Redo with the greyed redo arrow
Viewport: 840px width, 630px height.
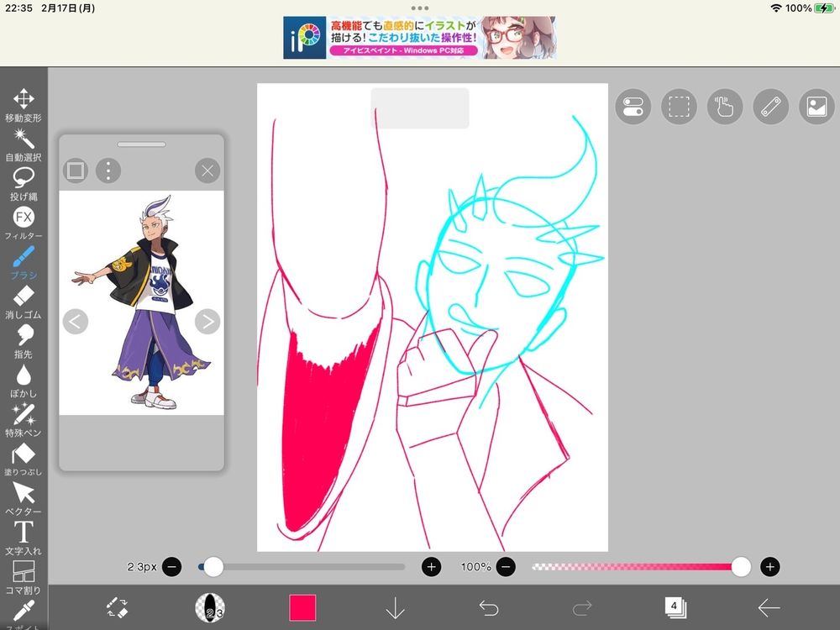pyautogui.click(x=582, y=608)
